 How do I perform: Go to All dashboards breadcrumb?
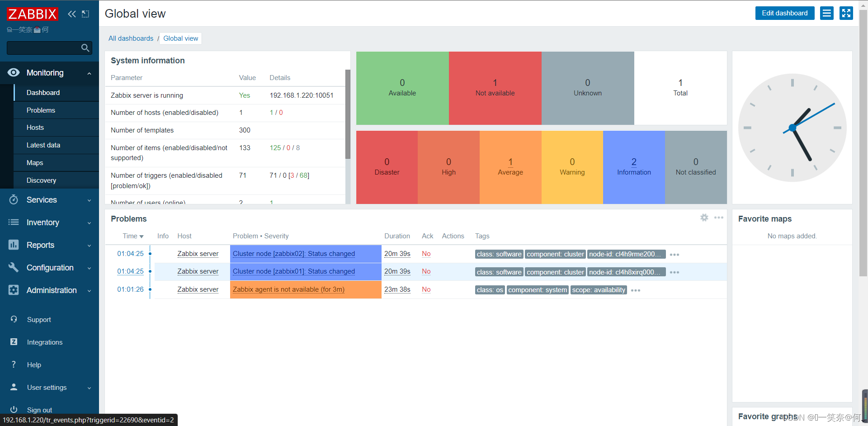click(x=131, y=38)
